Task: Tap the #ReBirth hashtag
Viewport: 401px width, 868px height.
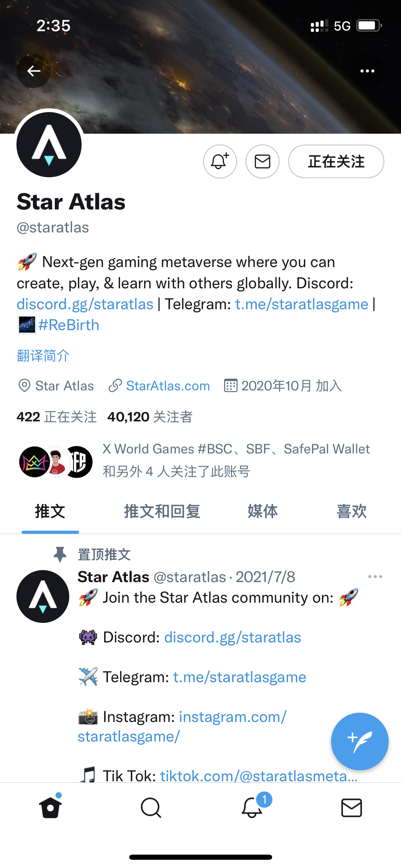Action: (x=69, y=325)
